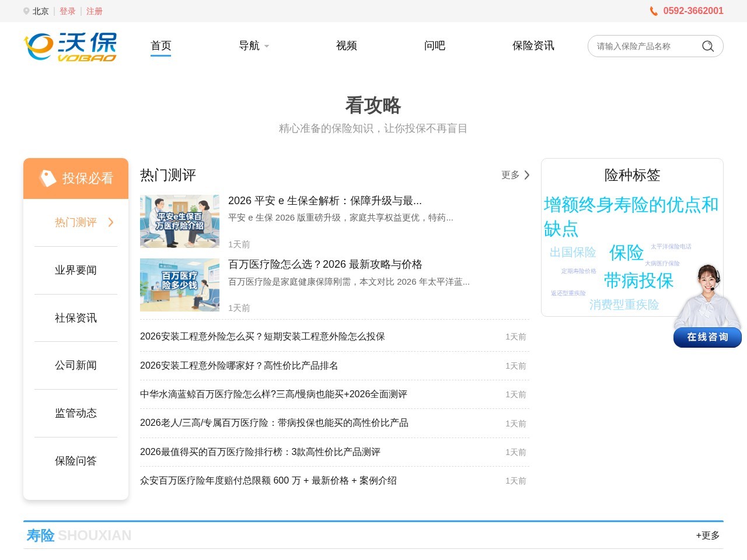Select 监管动态 in the sidebar
This screenshot has width=747, height=560.
point(76,413)
